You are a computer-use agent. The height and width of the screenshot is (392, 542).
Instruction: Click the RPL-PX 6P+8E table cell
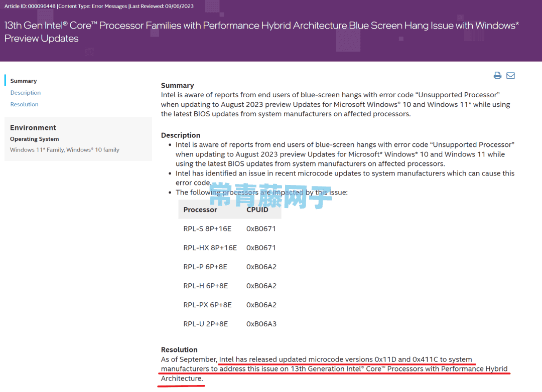(x=207, y=305)
